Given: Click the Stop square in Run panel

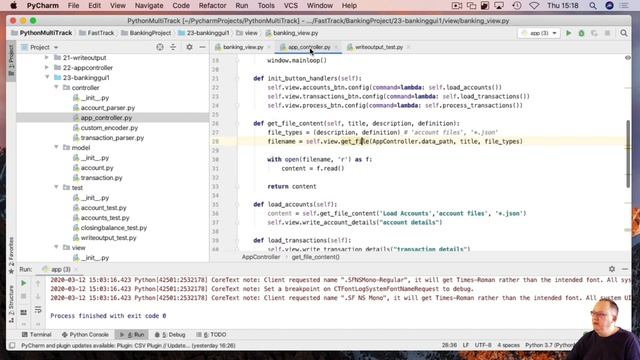Looking at the screenshot, I should pos(24,296).
